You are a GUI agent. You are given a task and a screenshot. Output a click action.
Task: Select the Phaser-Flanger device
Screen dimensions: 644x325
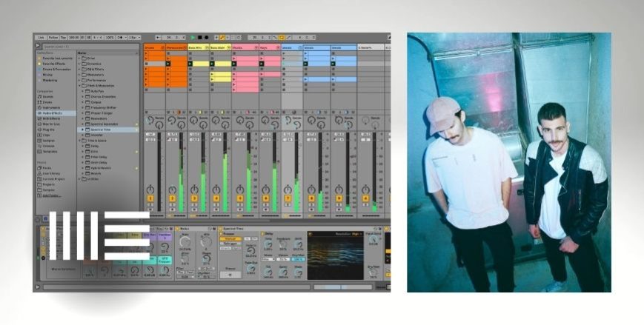pyautogui.click(x=100, y=113)
